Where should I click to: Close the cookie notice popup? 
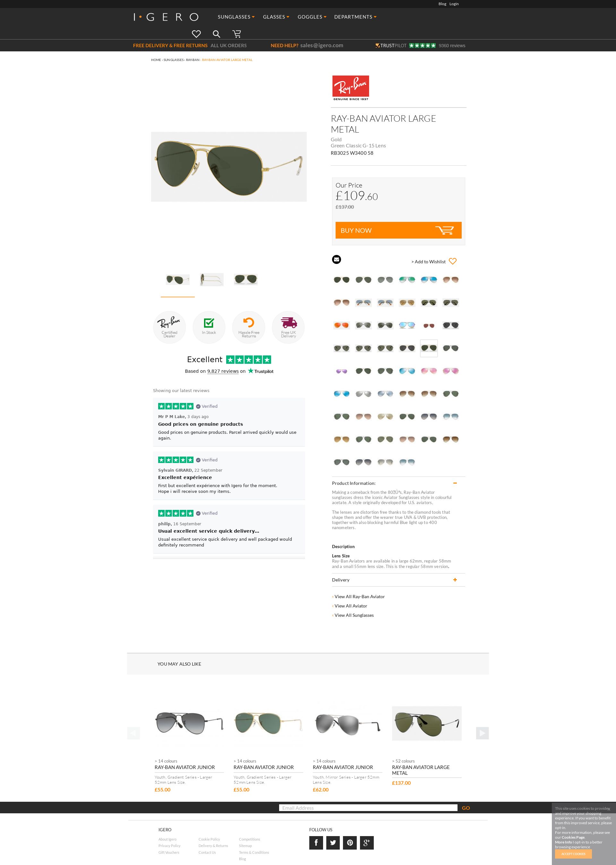pyautogui.click(x=608, y=809)
